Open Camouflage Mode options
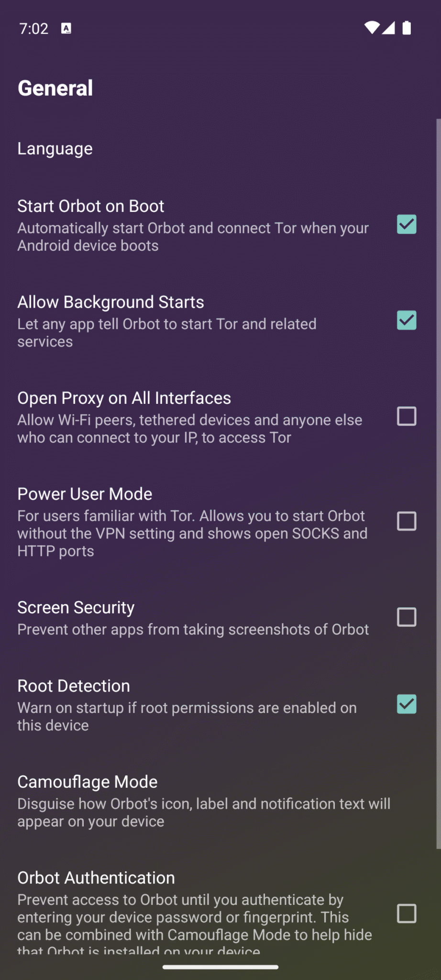Viewport: 441px width, 980px height. [88, 781]
